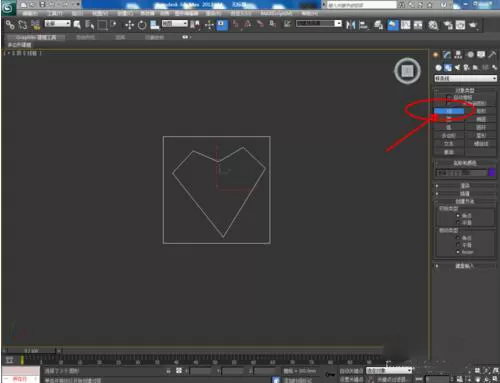Switch to the Hierarchy command panel tab
This screenshot has width=500, height=383.
click(x=458, y=55)
